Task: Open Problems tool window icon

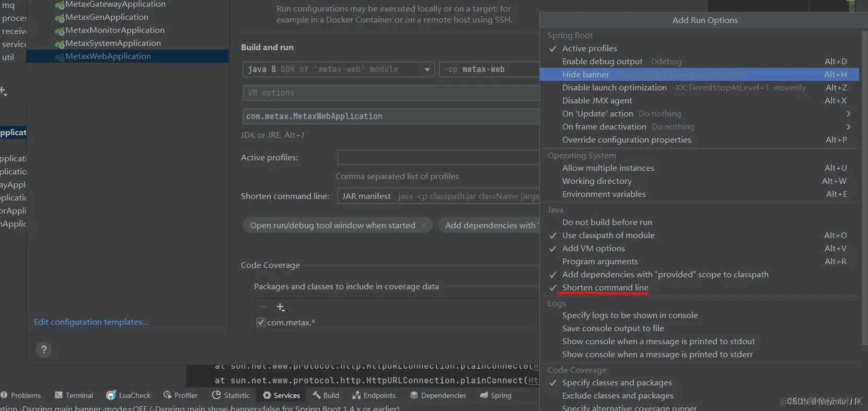Action: coord(4,395)
